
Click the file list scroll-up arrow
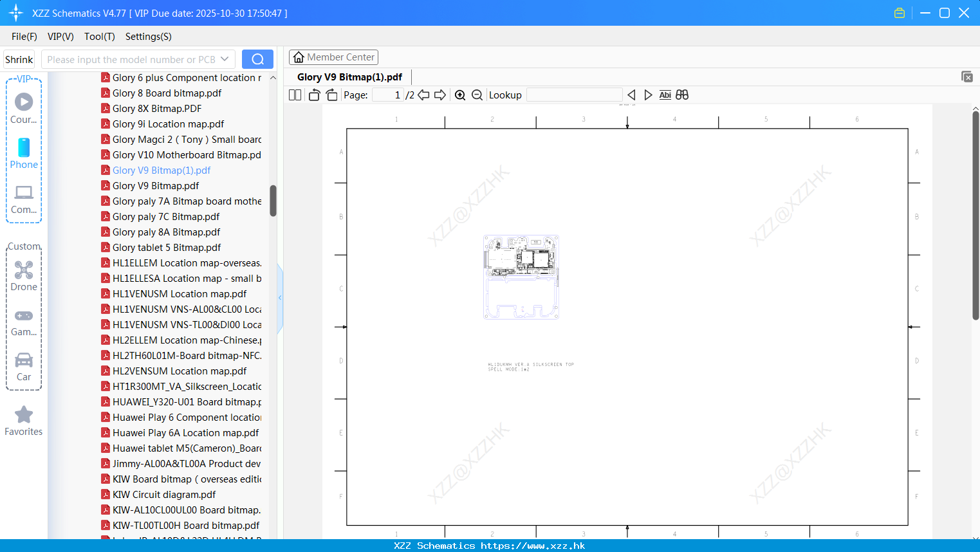(x=273, y=77)
